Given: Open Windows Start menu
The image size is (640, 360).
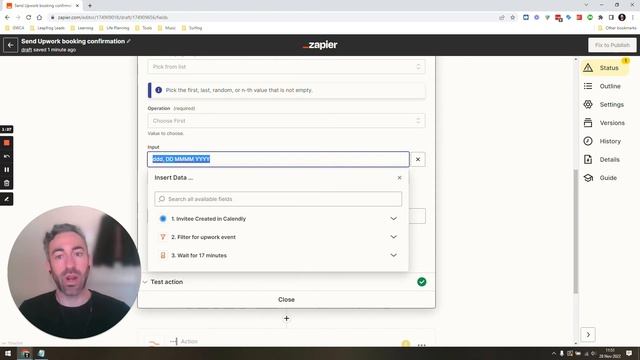Looking at the screenshot, I should click(8, 353).
